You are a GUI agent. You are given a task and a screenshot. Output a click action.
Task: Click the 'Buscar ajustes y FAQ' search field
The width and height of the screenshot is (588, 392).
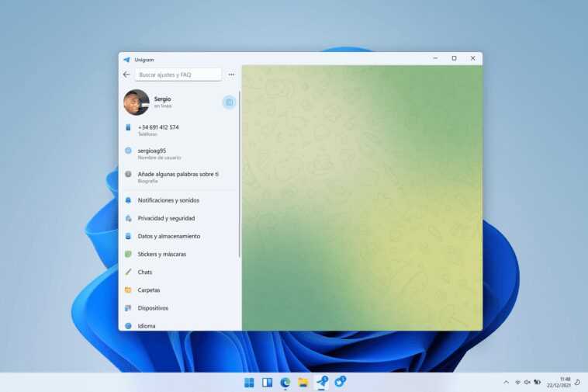178,75
